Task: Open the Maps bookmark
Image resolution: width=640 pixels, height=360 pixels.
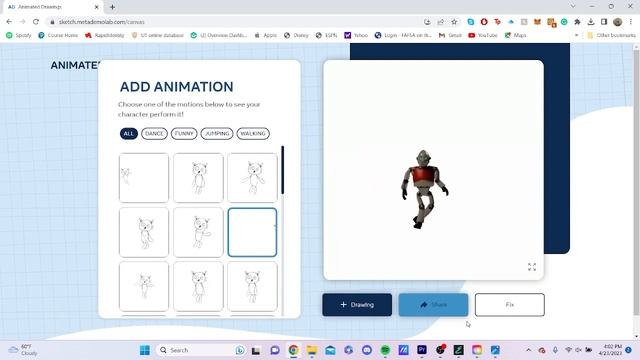Action: [515, 36]
